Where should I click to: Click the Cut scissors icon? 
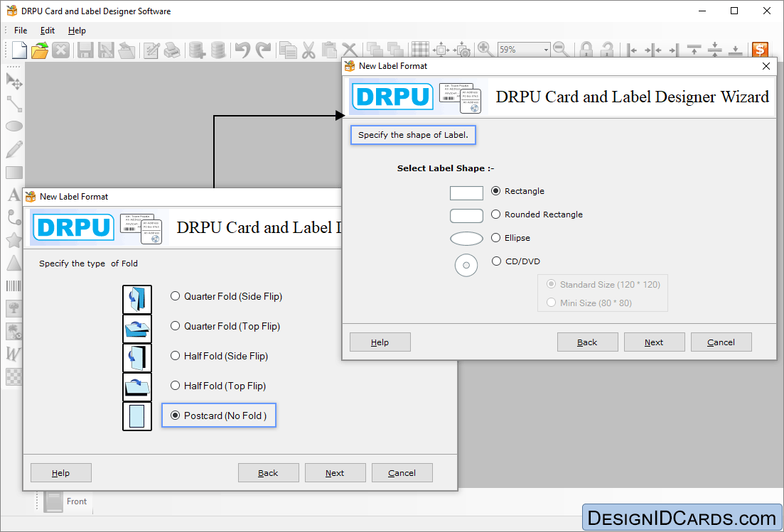click(308, 50)
